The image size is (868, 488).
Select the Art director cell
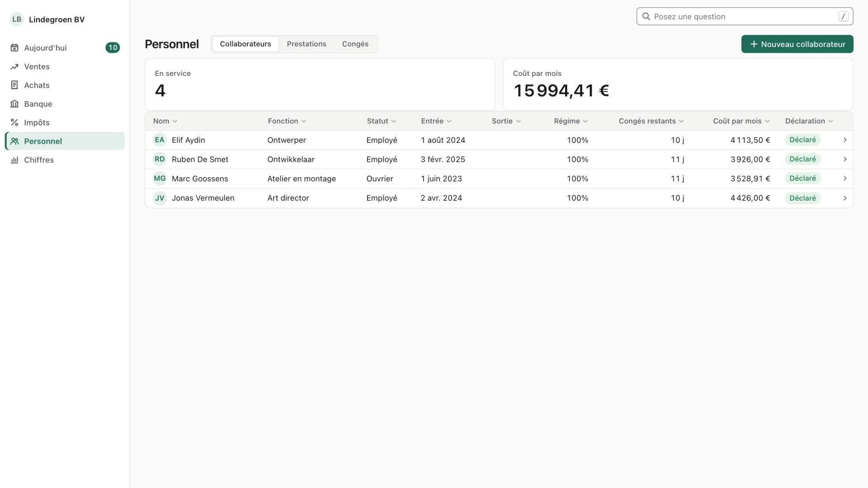[x=288, y=198]
